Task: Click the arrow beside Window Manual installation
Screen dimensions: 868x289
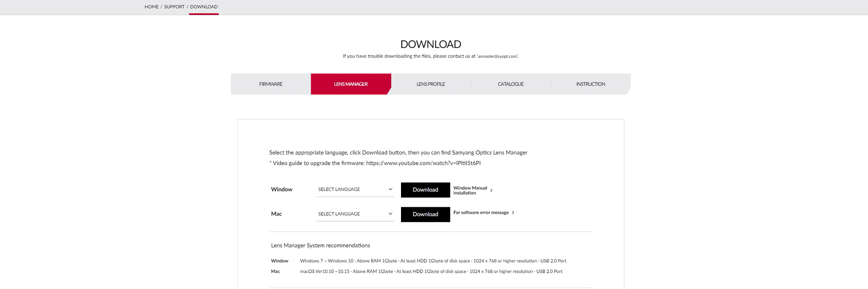Action: 491,191
